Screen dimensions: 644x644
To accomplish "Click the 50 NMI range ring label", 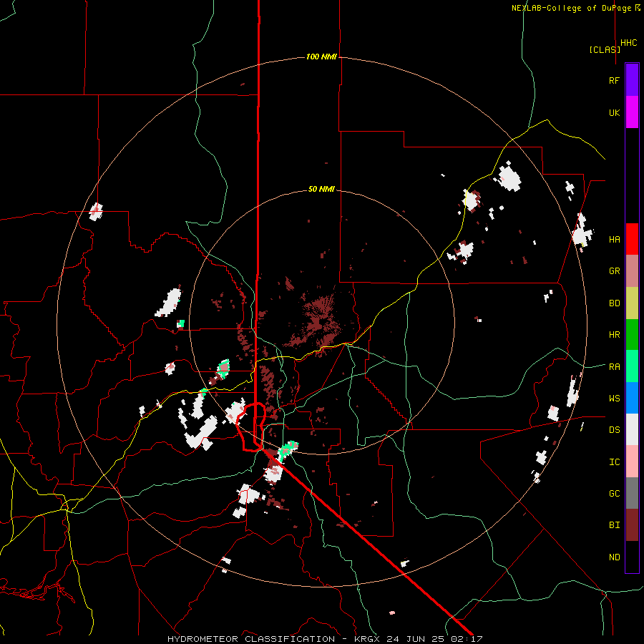I will coord(321,189).
